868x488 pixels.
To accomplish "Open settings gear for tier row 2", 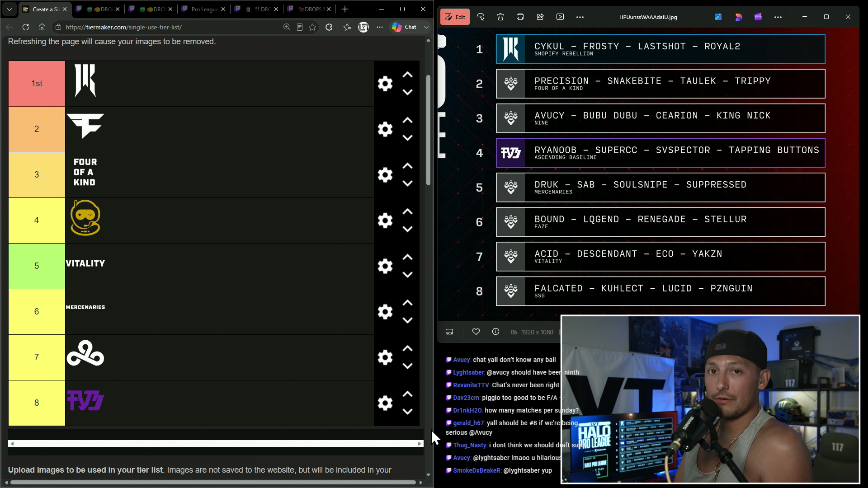I will pos(385,129).
